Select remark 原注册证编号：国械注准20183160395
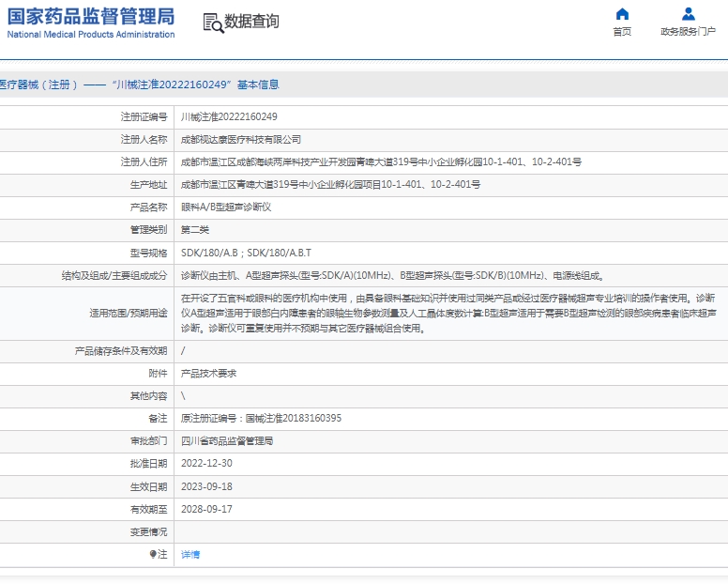The height and width of the screenshot is (584, 728). tap(261, 418)
